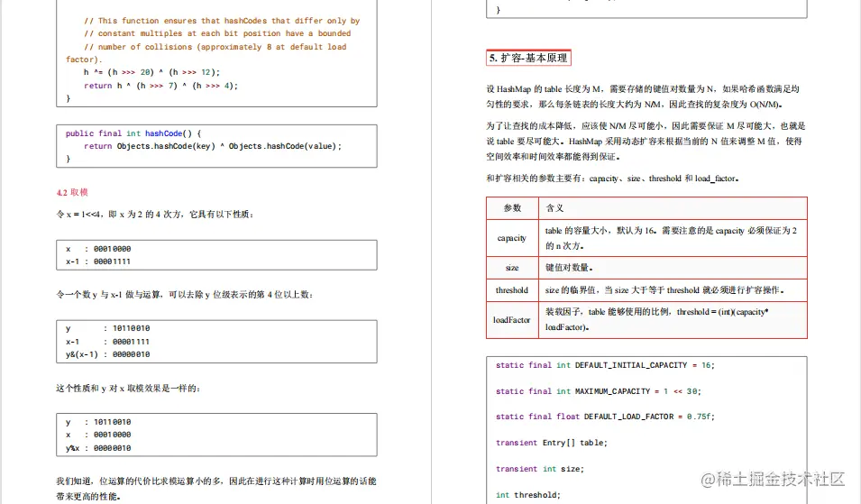Click the binary line 'x : 00010000' in first box
The height and width of the screenshot is (504, 861).
pyautogui.click(x=98, y=249)
